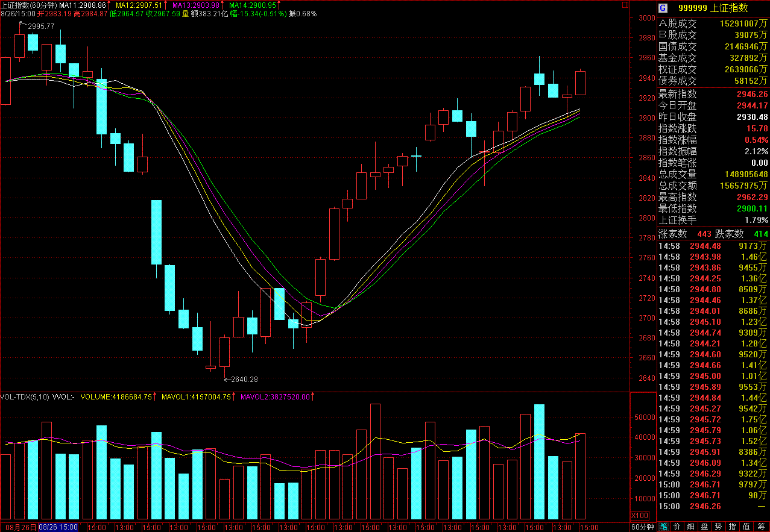Click the highlighted 08/26 15:00 time marker

[58, 527]
